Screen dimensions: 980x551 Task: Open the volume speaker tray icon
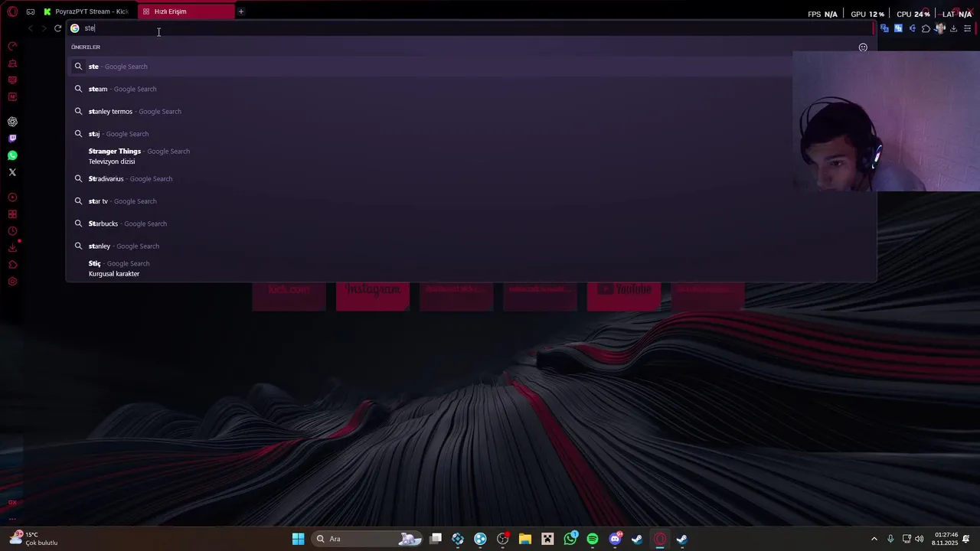coord(919,539)
